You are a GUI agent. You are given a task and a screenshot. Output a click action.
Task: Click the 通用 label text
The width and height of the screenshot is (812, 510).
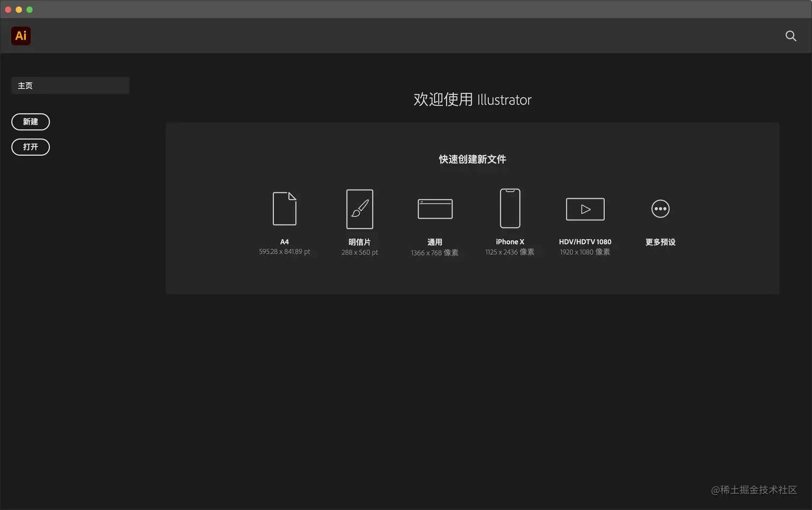coord(435,242)
